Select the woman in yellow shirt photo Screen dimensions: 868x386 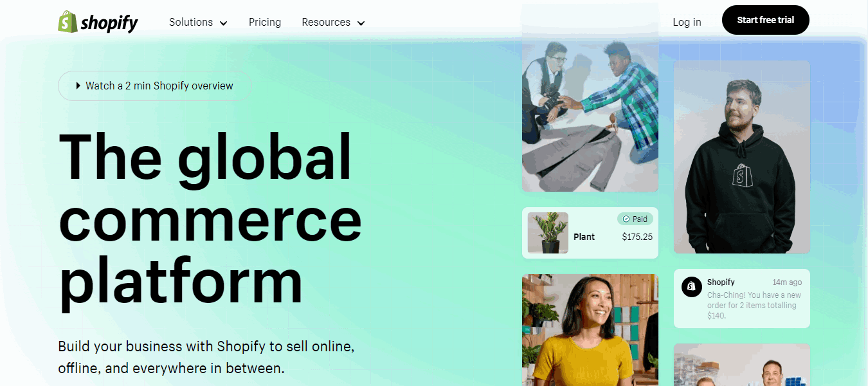coord(590,330)
